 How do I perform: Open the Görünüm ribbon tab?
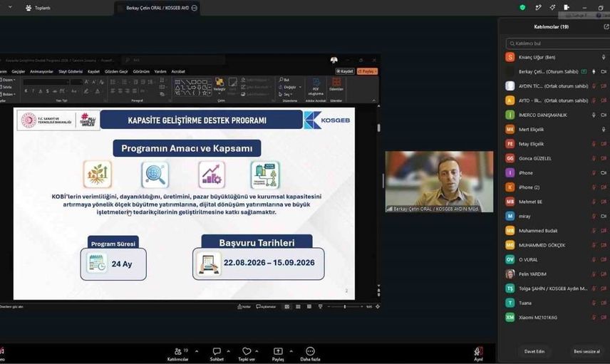point(141,71)
